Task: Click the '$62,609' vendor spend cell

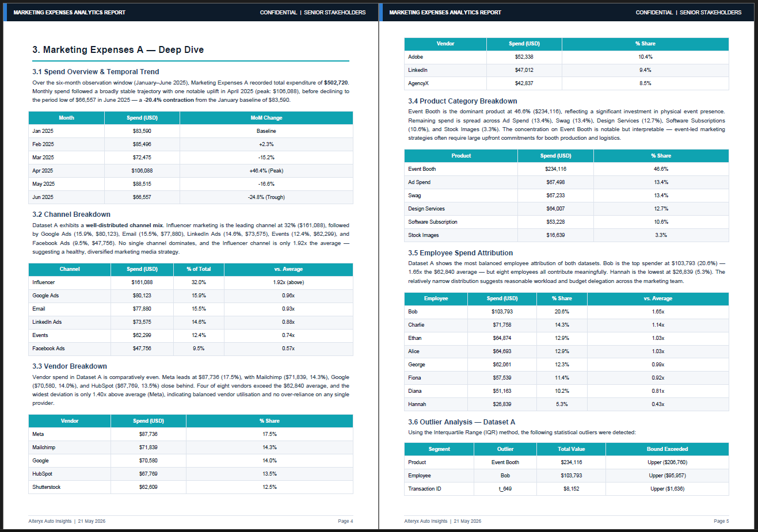Action: [x=148, y=487]
